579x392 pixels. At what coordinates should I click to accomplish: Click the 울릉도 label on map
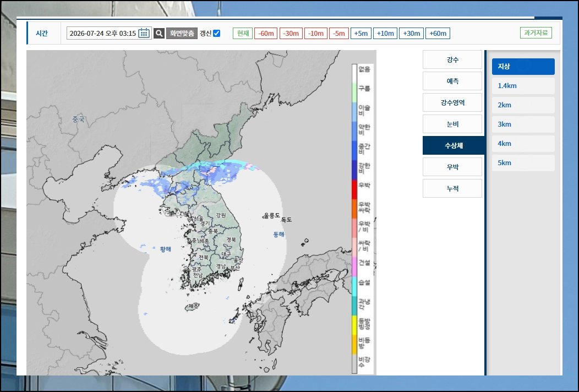point(271,216)
